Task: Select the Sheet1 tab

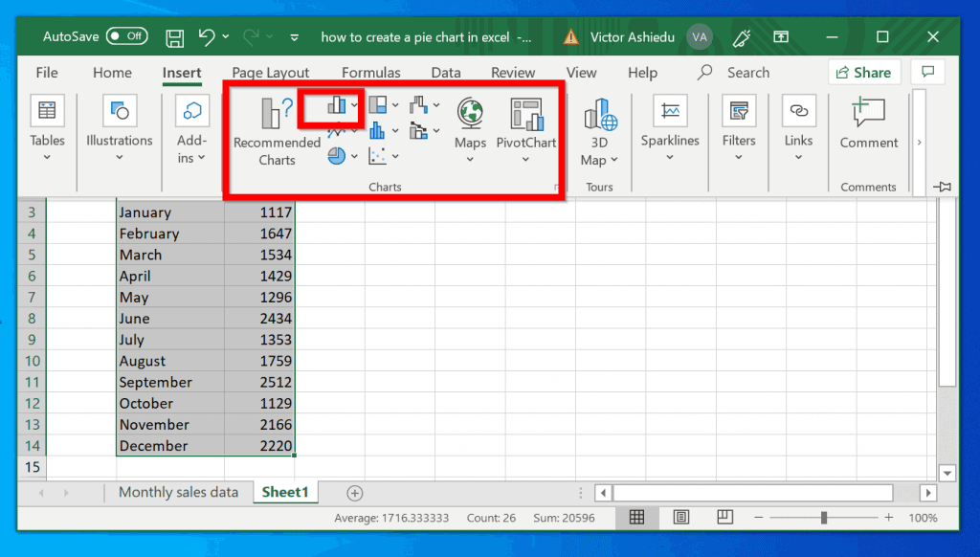Action: pos(285,492)
